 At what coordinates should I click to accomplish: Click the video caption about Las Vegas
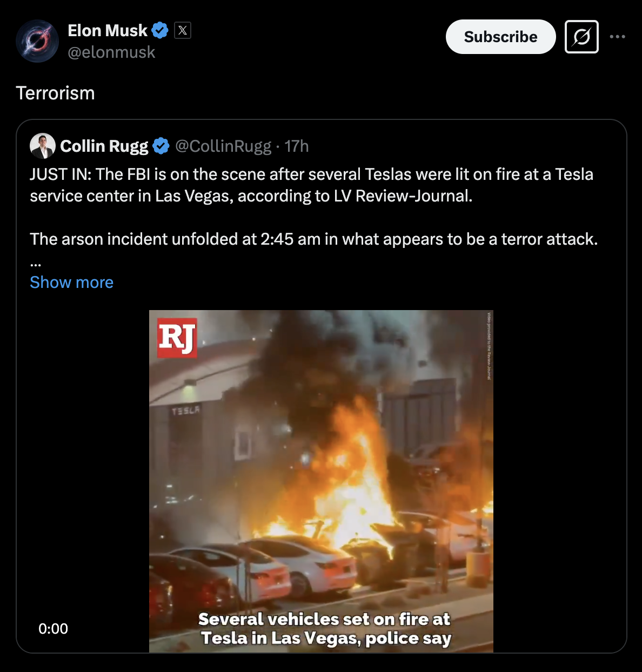pyautogui.click(x=325, y=628)
